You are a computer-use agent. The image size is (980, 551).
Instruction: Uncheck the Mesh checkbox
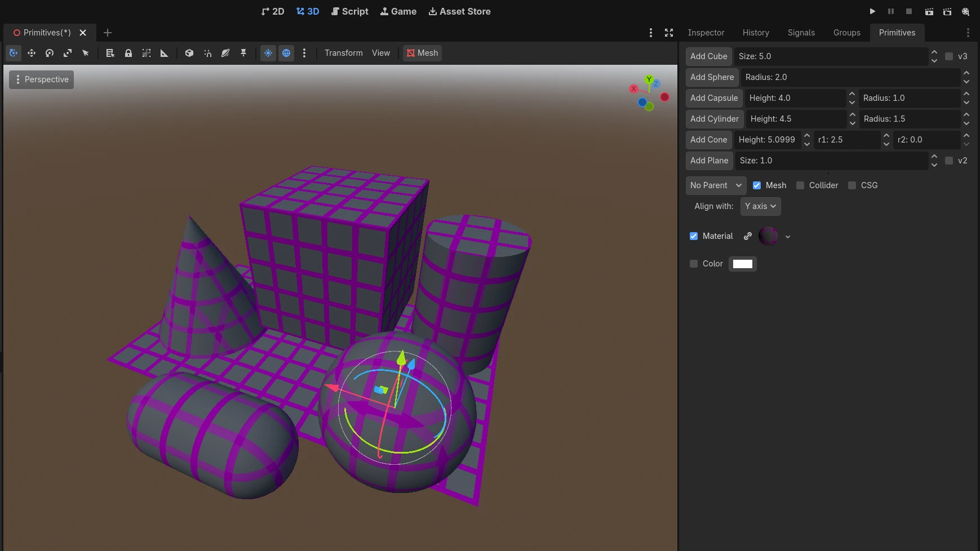[x=757, y=185]
